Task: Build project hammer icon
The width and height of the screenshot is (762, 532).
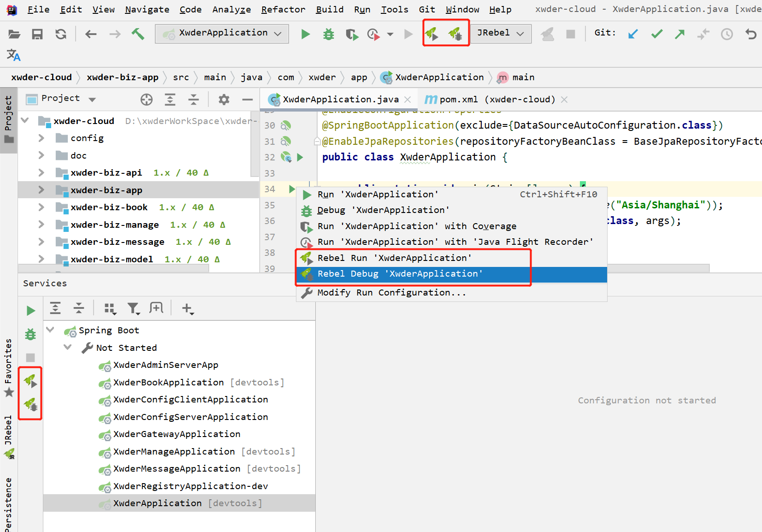Action: 138,34
